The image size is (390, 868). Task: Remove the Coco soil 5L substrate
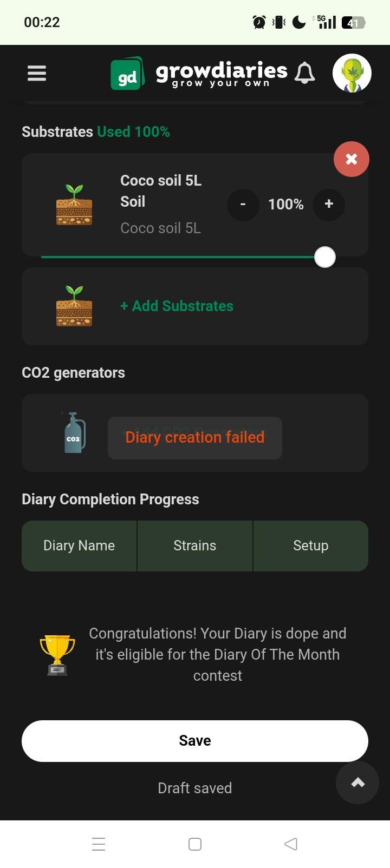351,159
